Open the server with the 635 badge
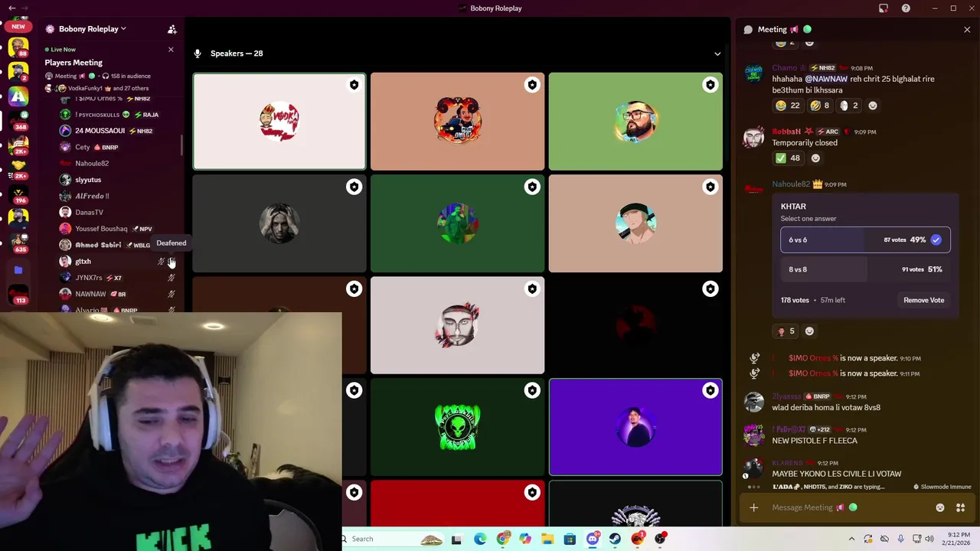980x551 pixels. [x=18, y=242]
